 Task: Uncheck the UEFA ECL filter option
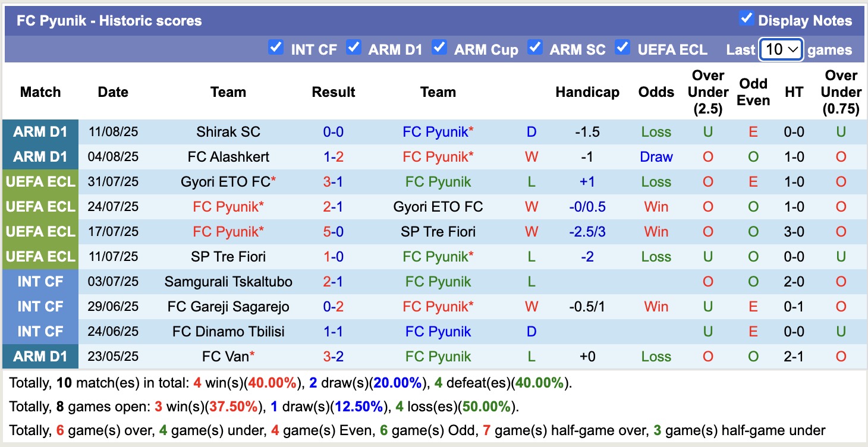pyautogui.click(x=622, y=48)
